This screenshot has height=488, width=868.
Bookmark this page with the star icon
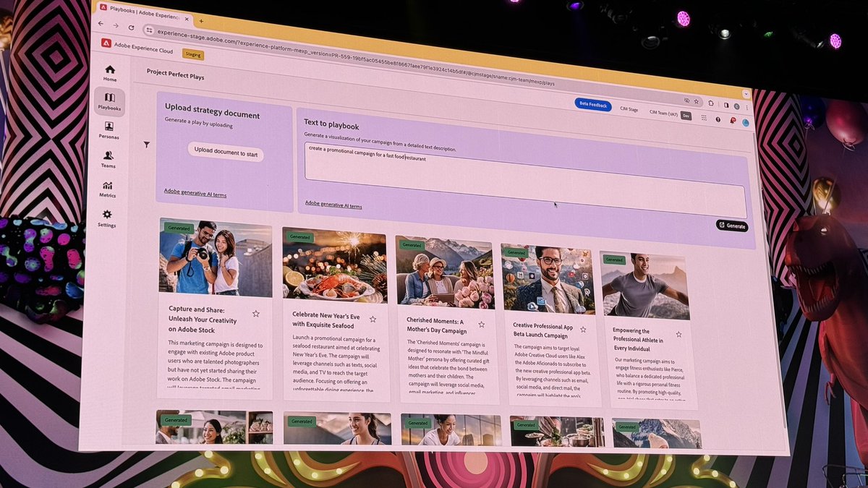pos(696,101)
